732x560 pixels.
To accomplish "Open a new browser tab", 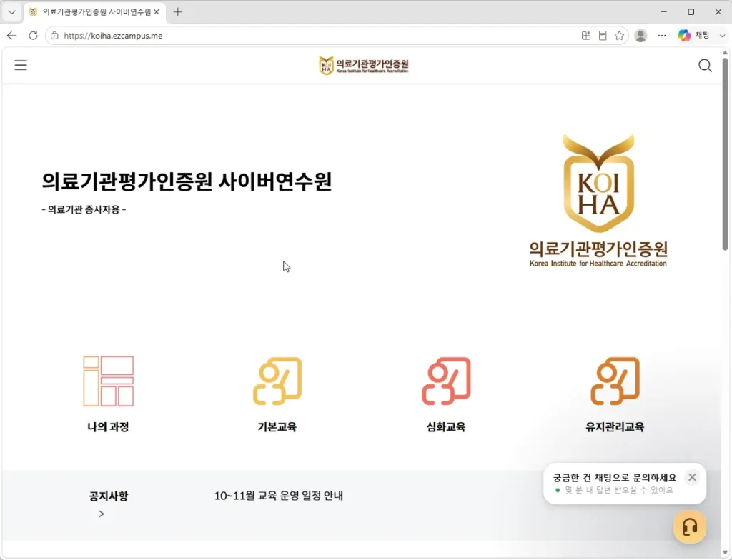I will tap(178, 12).
